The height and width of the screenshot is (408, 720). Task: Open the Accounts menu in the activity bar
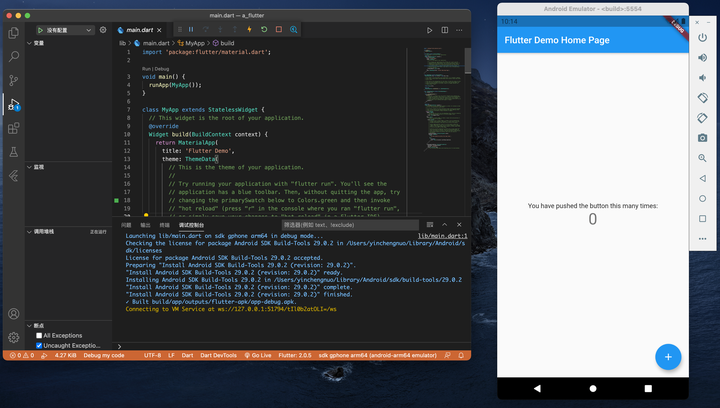click(14, 314)
